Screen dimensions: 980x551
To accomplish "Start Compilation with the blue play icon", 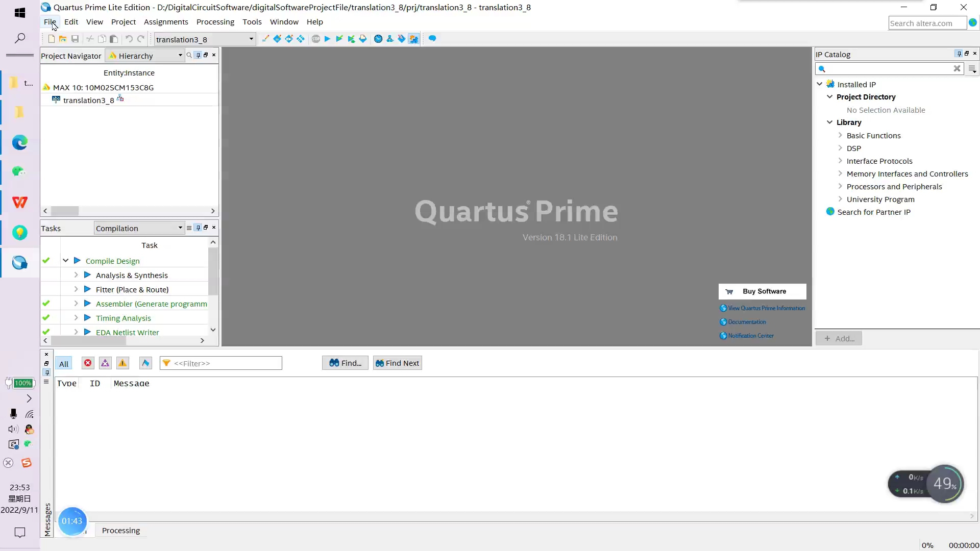I will 328,39.
